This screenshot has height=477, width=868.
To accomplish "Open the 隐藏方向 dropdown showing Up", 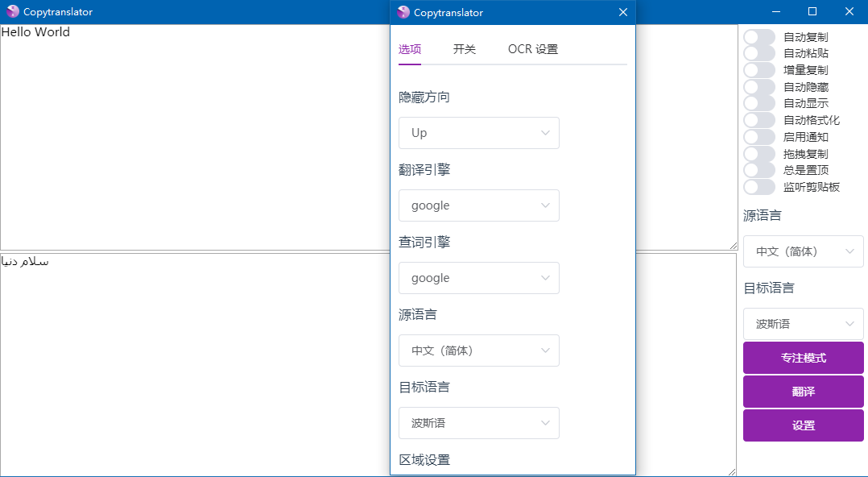I will tap(478, 133).
